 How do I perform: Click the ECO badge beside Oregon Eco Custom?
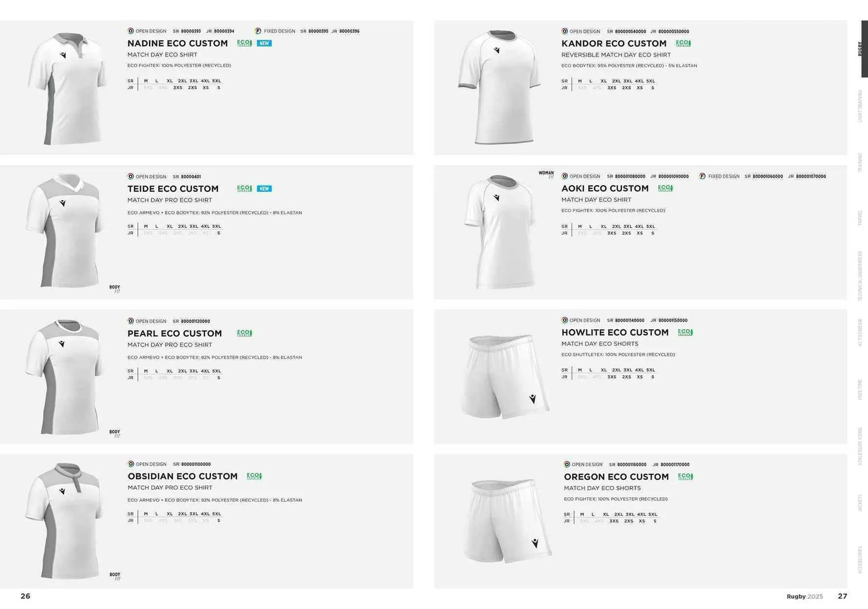[685, 476]
